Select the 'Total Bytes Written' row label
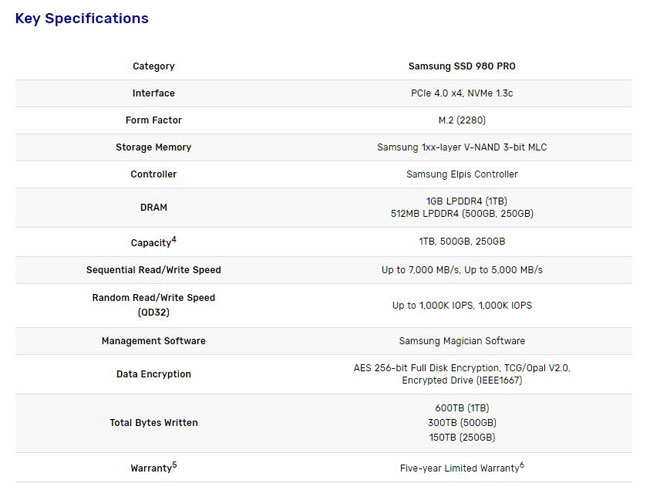Viewport: 660px width, 497px height. coord(154,423)
